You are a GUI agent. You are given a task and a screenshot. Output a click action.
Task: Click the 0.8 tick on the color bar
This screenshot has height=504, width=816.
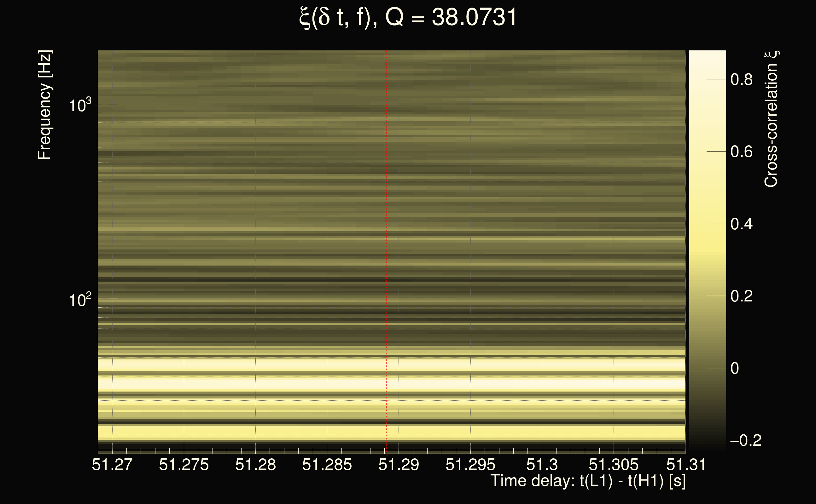click(741, 80)
